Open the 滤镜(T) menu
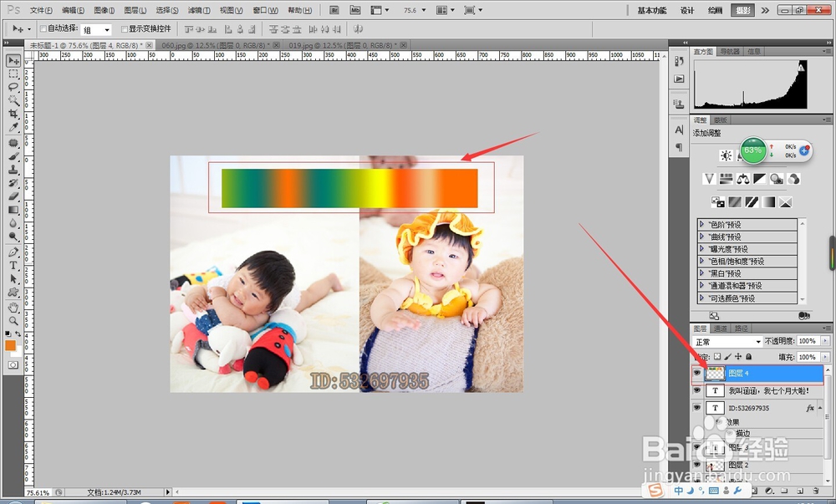Screen dimensions: 836x504 (199, 10)
